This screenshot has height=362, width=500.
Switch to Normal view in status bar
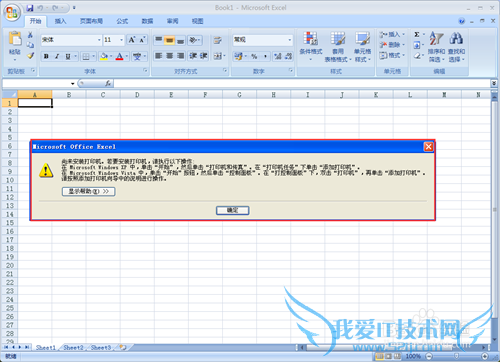pyautogui.click(x=379, y=356)
